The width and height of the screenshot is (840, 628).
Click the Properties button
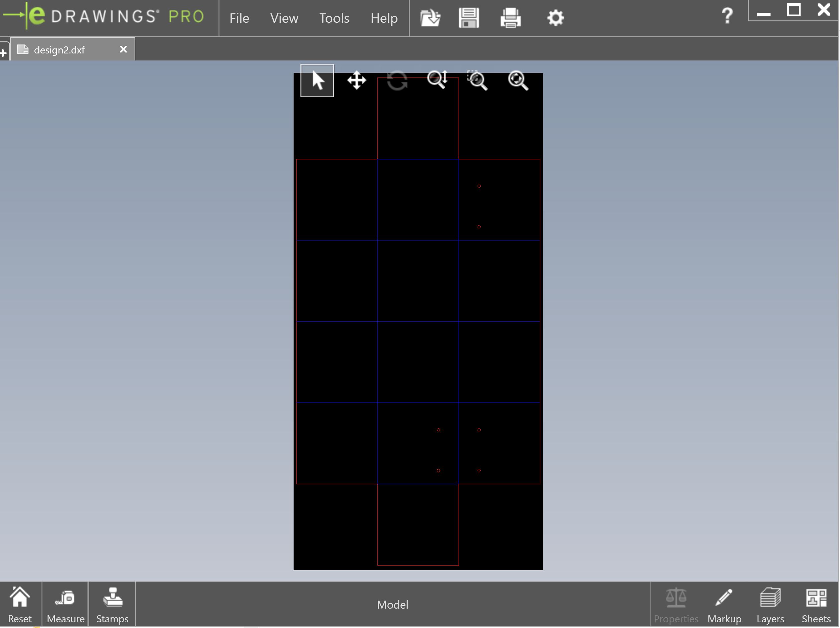click(x=676, y=605)
